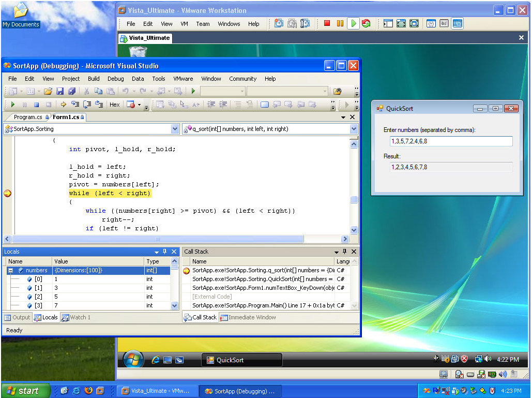Click the Continue debugging green arrow
The height and width of the screenshot is (398, 532).
tap(13, 105)
